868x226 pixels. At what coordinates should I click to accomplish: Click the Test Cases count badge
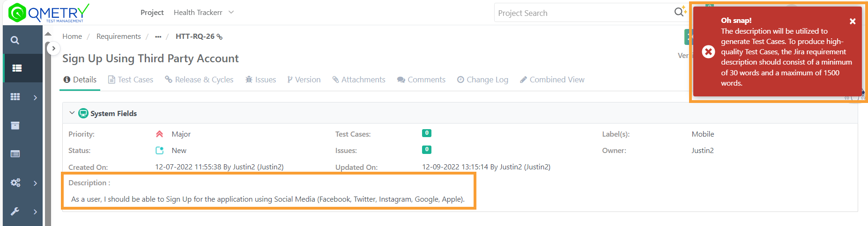point(427,133)
